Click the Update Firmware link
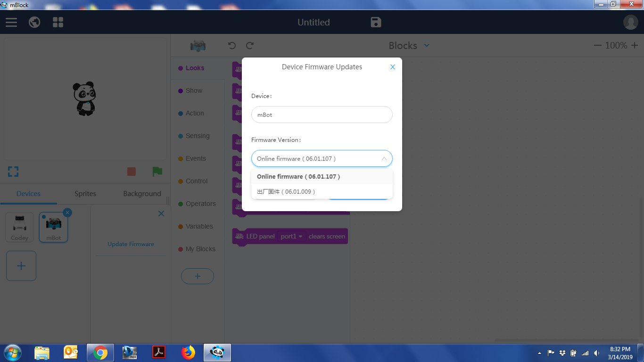 pos(131,244)
